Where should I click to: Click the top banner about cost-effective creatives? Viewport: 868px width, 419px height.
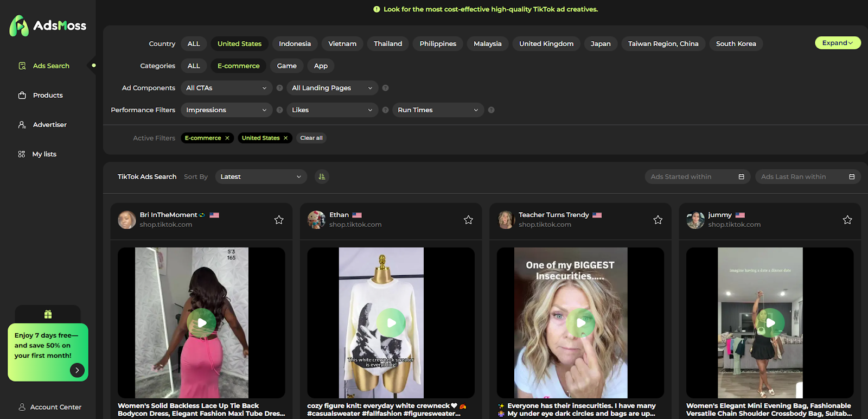click(x=486, y=9)
